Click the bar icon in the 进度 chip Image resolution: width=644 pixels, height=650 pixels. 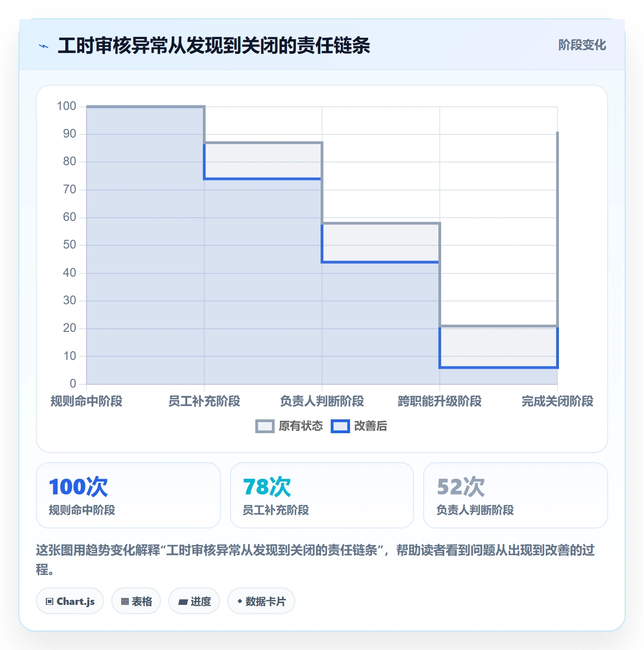183,602
